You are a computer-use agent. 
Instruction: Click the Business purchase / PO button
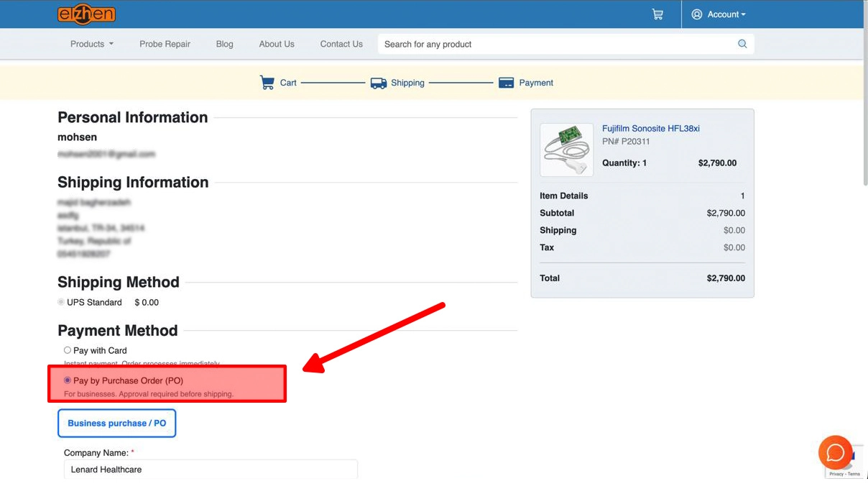pos(116,423)
